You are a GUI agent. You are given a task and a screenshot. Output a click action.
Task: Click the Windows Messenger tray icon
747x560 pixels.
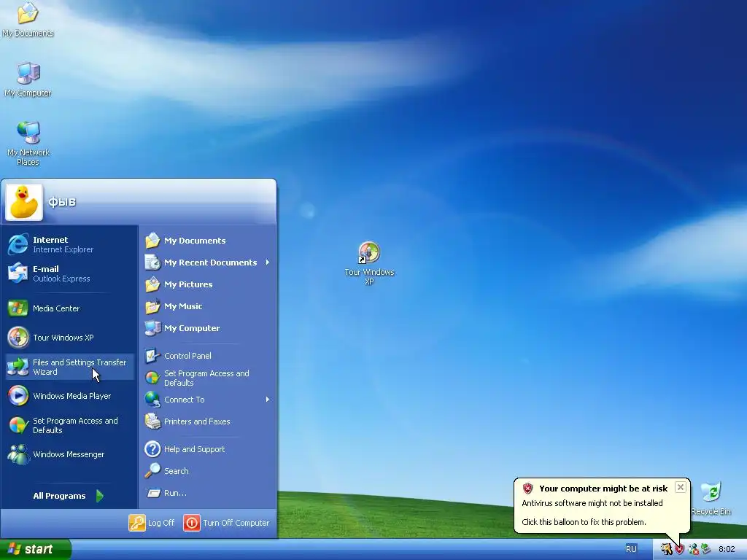pyautogui.click(x=693, y=550)
